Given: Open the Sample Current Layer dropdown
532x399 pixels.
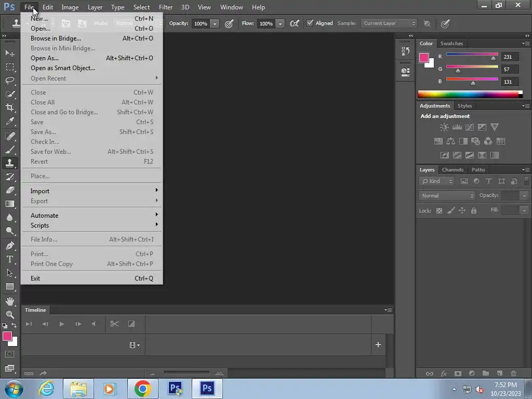Looking at the screenshot, I should (x=389, y=23).
